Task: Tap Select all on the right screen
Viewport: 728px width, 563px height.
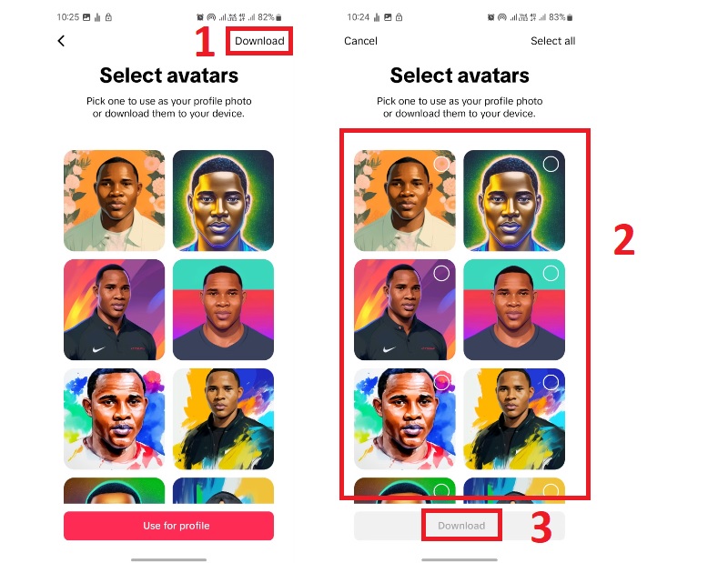Action: point(552,41)
